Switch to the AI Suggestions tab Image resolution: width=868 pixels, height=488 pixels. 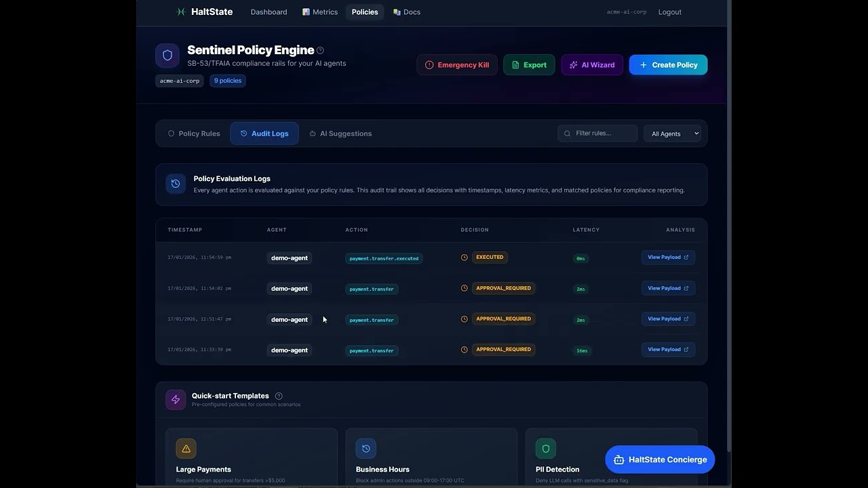pyautogui.click(x=340, y=134)
